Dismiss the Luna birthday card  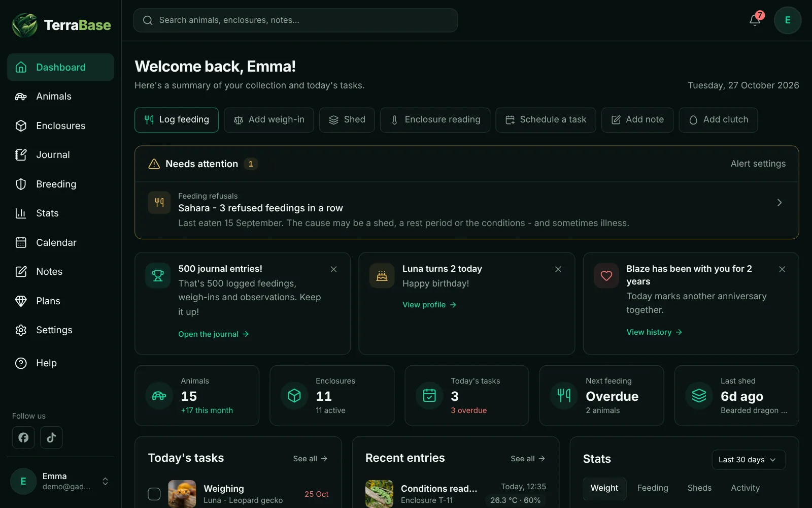[558, 269]
